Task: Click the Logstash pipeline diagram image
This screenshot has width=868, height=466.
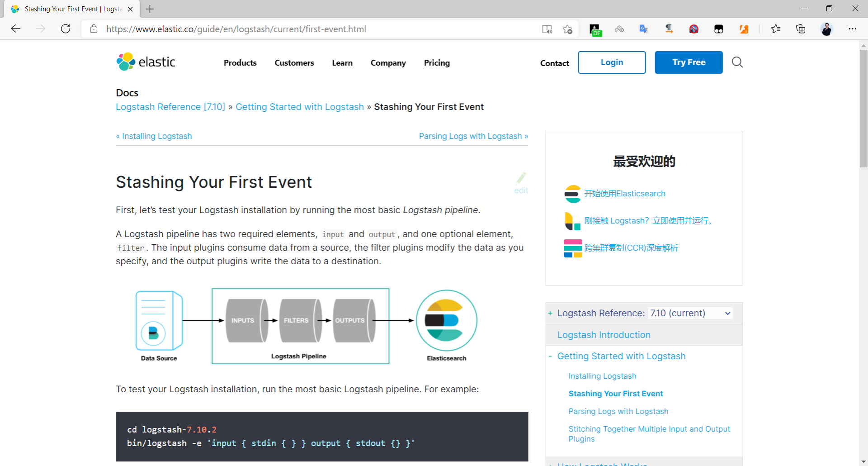Action: point(307,326)
